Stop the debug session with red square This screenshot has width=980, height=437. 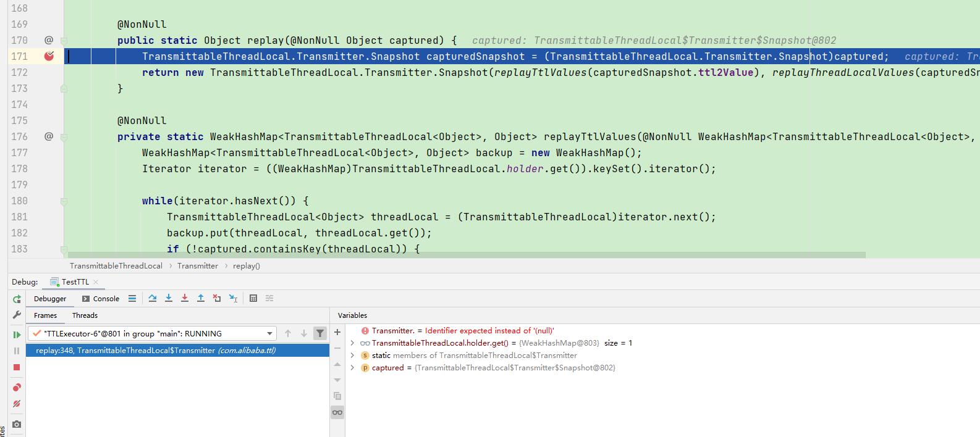click(17, 367)
